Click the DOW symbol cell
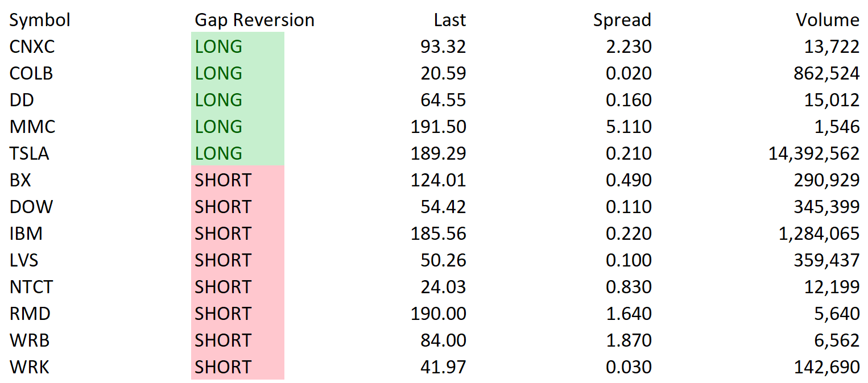The image size is (868, 383). click(31, 207)
